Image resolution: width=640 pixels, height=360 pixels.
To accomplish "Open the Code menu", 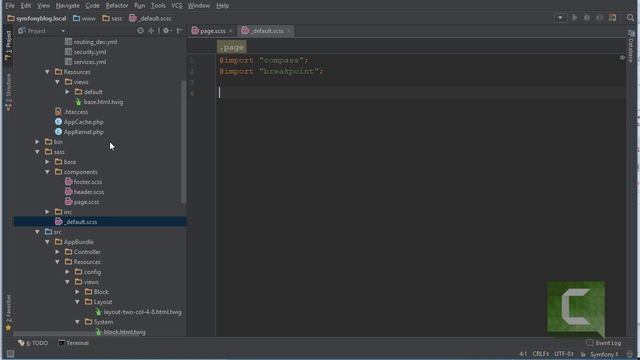I will coord(92,6).
